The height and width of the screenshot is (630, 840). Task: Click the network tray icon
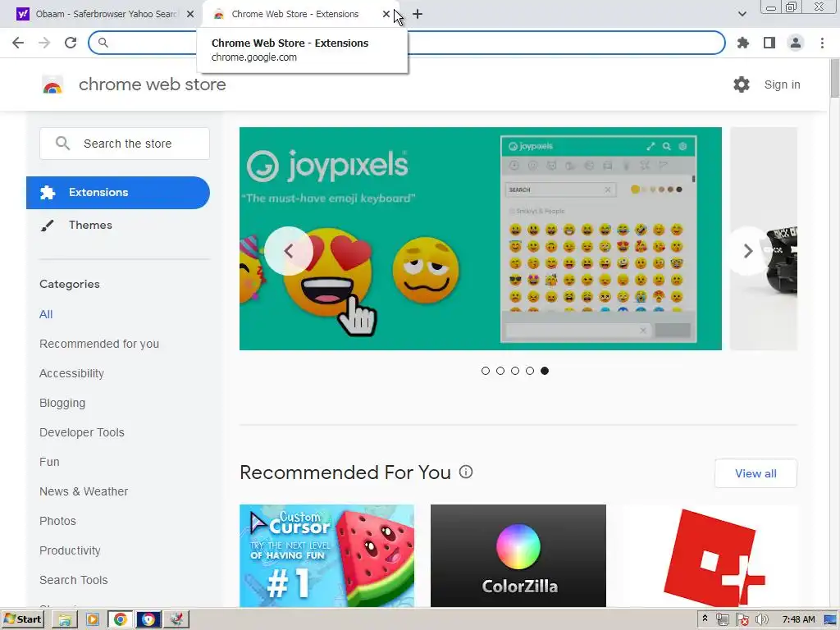tap(722, 620)
